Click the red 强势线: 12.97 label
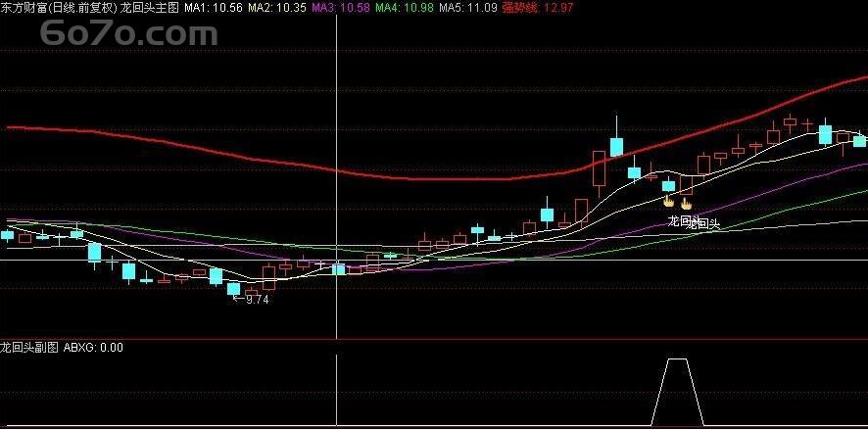This screenshot has height=430, width=868. pos(538,8)
